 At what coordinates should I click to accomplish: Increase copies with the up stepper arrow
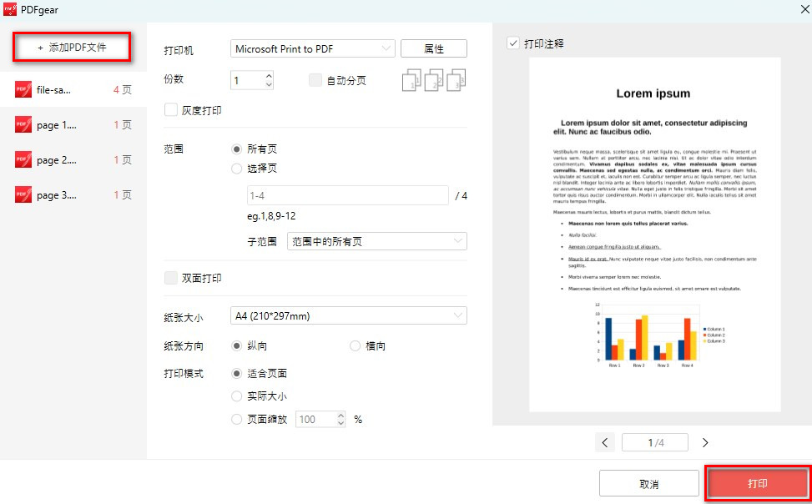[268, 74]
